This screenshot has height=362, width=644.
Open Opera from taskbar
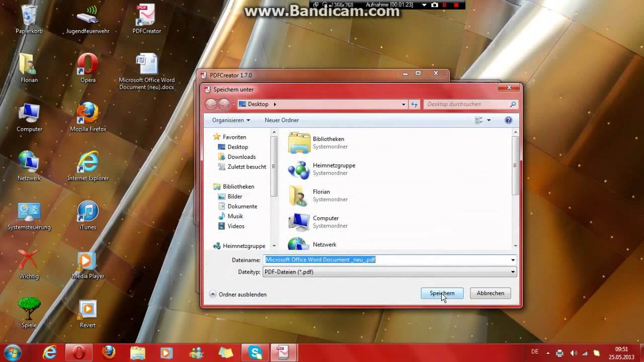(x=79, y=352)
